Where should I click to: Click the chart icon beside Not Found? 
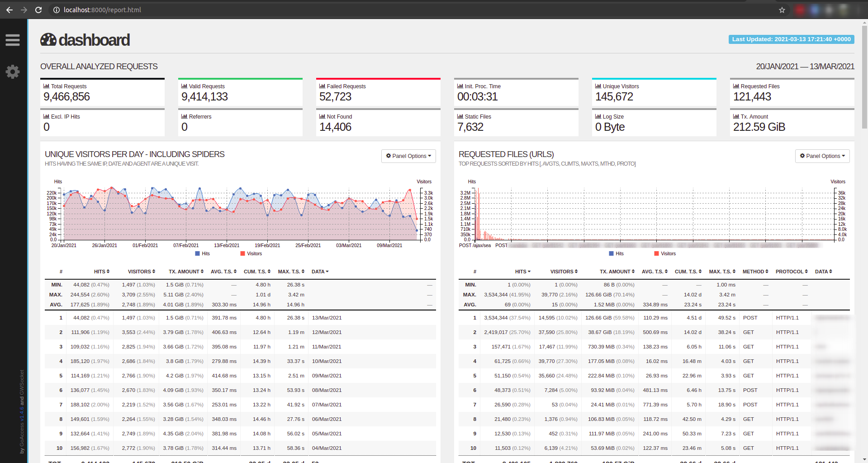pos(322,116)
